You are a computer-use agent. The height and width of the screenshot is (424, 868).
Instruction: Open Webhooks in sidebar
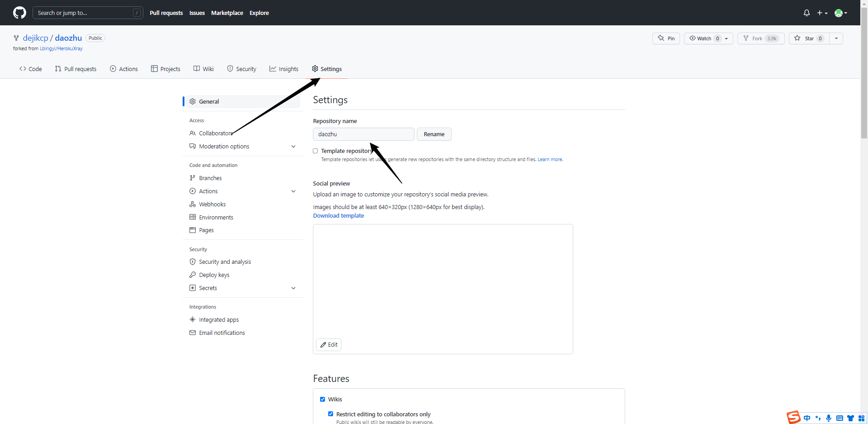tap(212, 204)
